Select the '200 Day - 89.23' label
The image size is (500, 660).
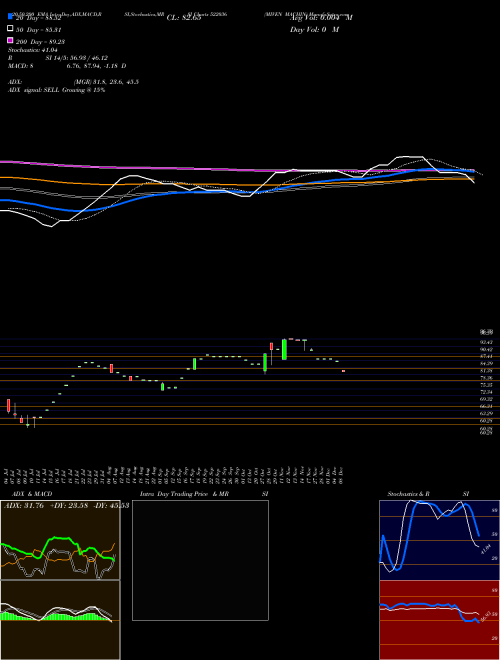[x=40, y=42]
